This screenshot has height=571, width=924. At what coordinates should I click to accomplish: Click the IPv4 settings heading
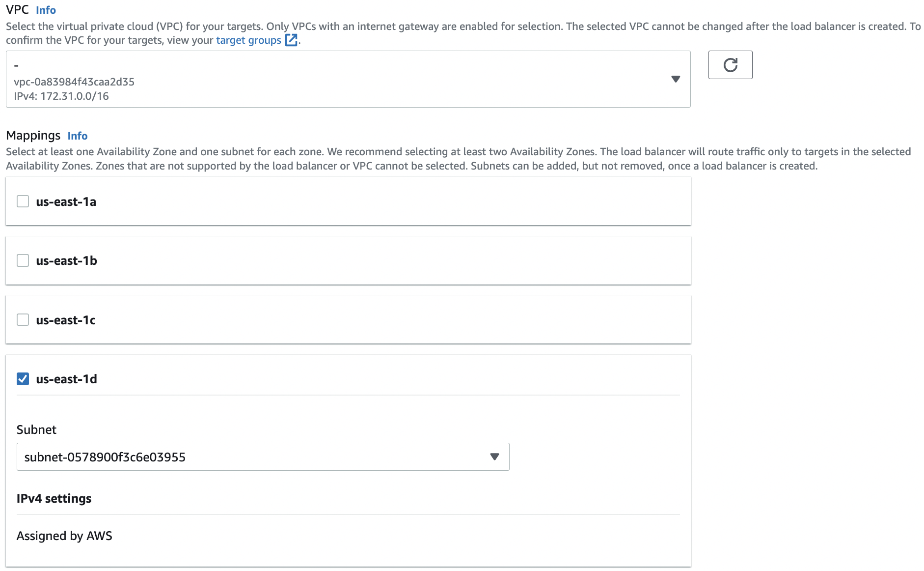tap(54, 498)
